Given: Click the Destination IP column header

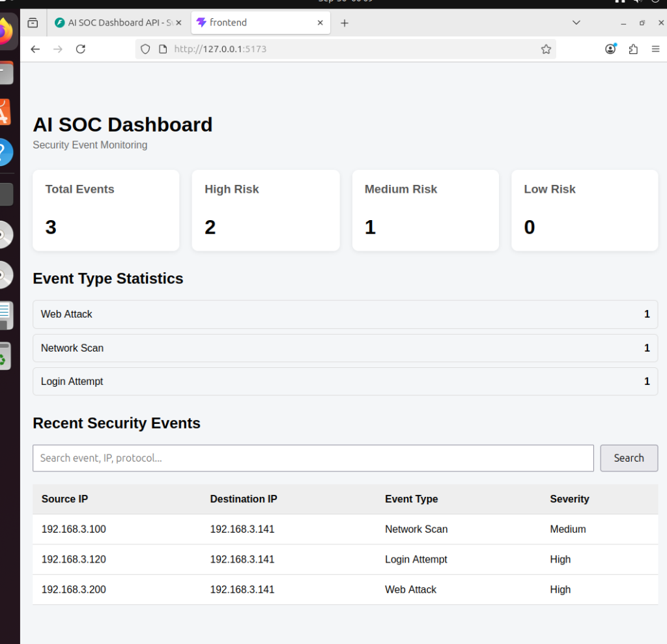Looking at the screenshot, I should [x=244, y=499].
